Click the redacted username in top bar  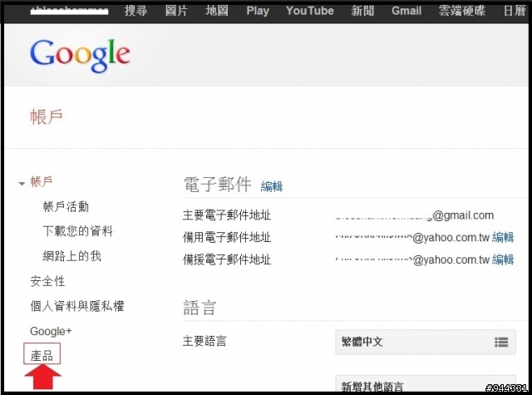(x=69, y=11)
